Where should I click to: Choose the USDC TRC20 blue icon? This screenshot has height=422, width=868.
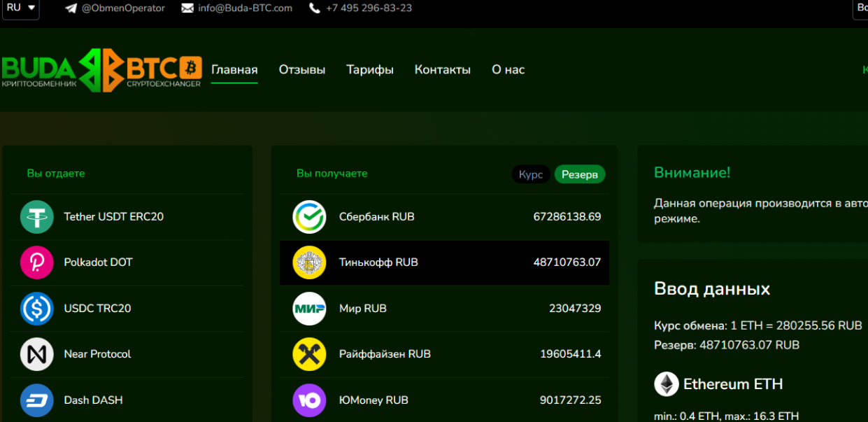[x=37, y=309]
